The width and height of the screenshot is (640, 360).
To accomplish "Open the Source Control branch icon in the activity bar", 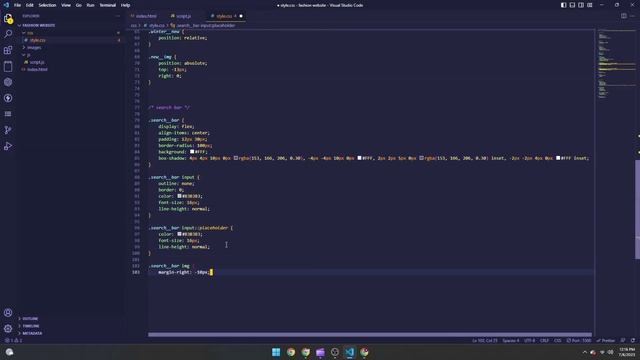I will tap(8, 130).
